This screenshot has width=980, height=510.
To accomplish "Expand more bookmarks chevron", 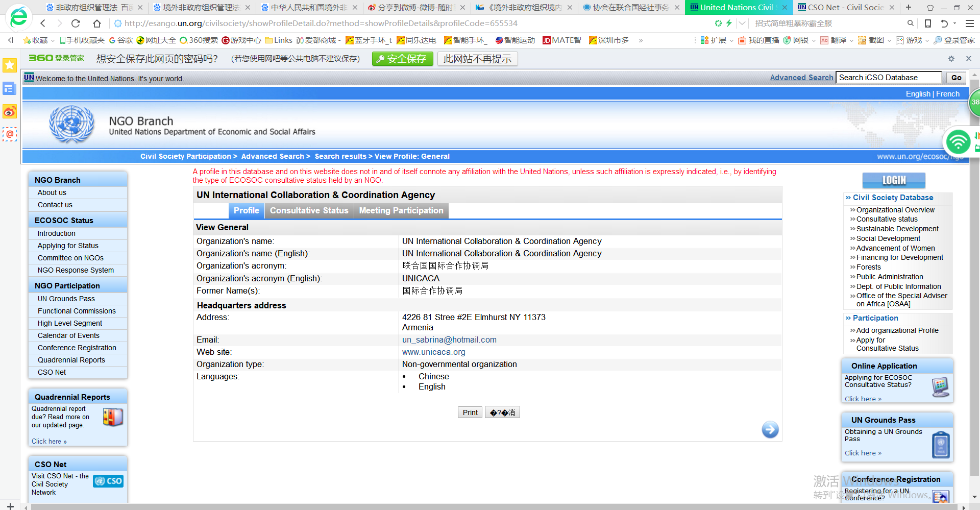I will (x=641, y=40).
